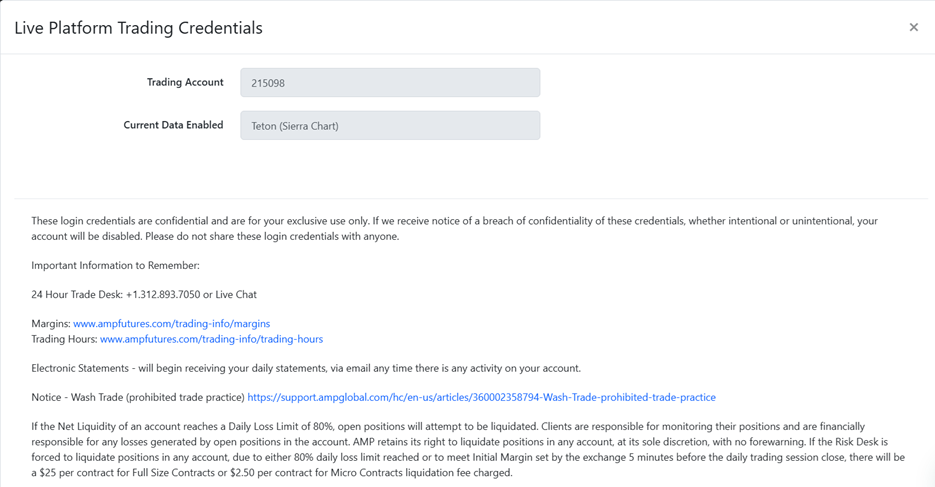This screenshot has height=487, width=935.
Task: Click the Electronic Statements notice line
Action: tap(305, 368)
